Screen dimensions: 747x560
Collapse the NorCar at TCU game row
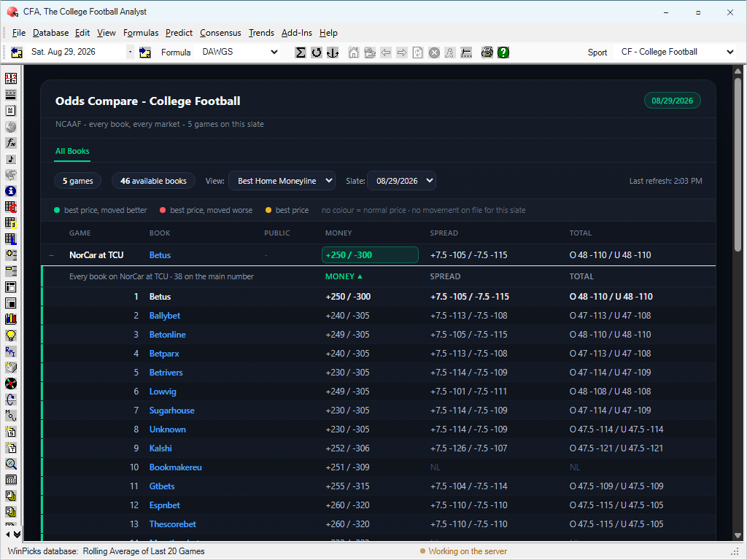point(52,255)
